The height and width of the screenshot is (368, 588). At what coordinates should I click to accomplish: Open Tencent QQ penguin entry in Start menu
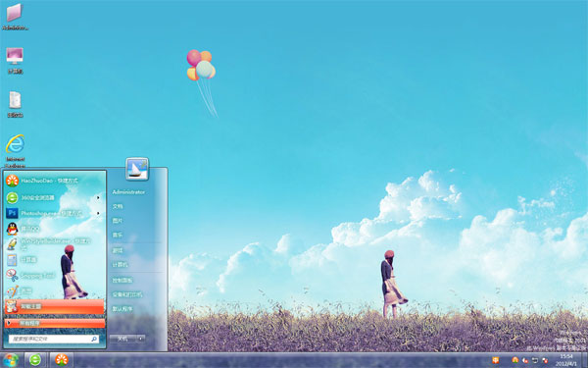click(55, 229)
